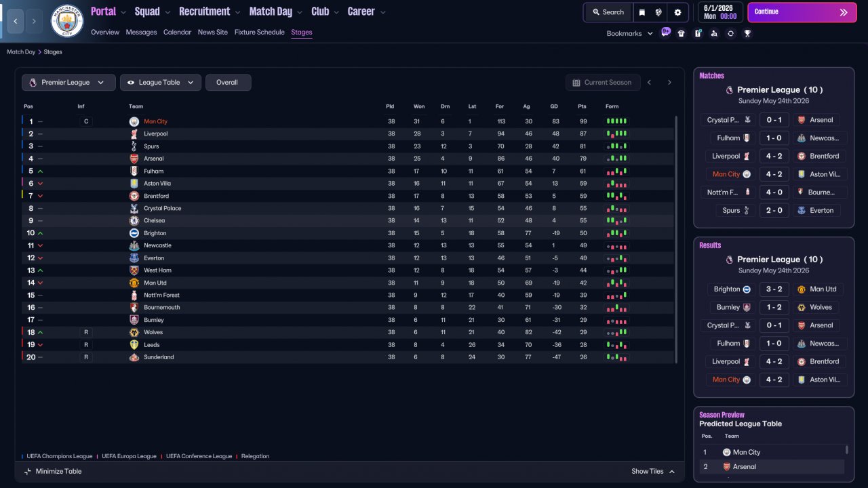Click Sunderland's badge in the league table

134,357
